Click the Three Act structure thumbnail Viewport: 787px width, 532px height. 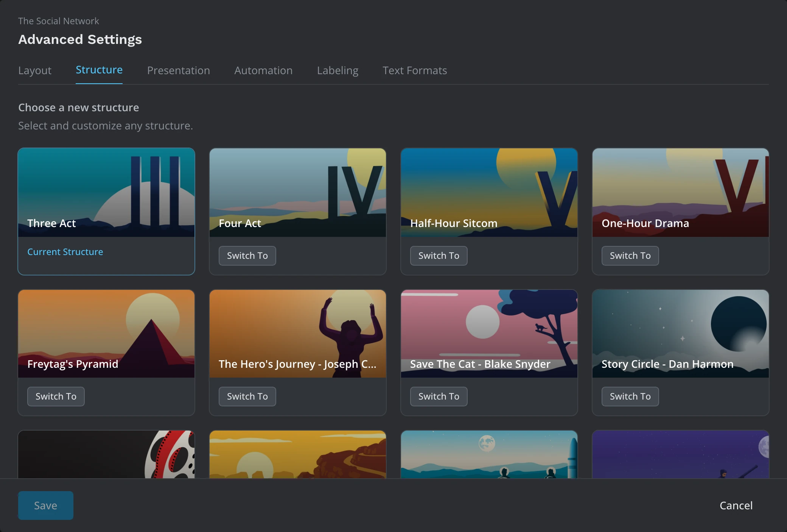point(106,193)
